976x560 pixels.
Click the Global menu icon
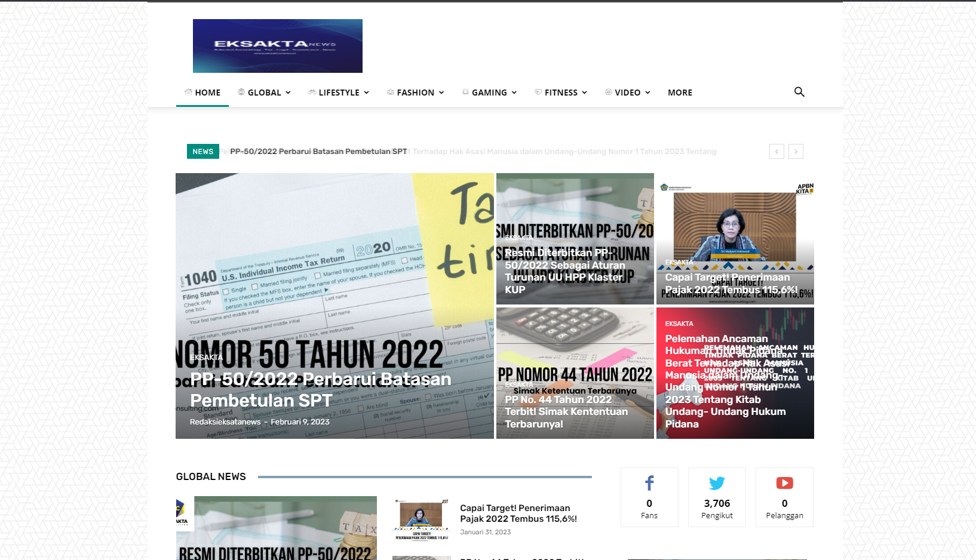tap(241, 92)
